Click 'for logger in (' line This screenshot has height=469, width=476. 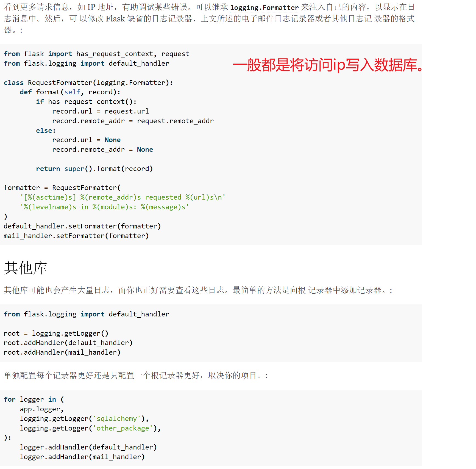click(34, 399)
